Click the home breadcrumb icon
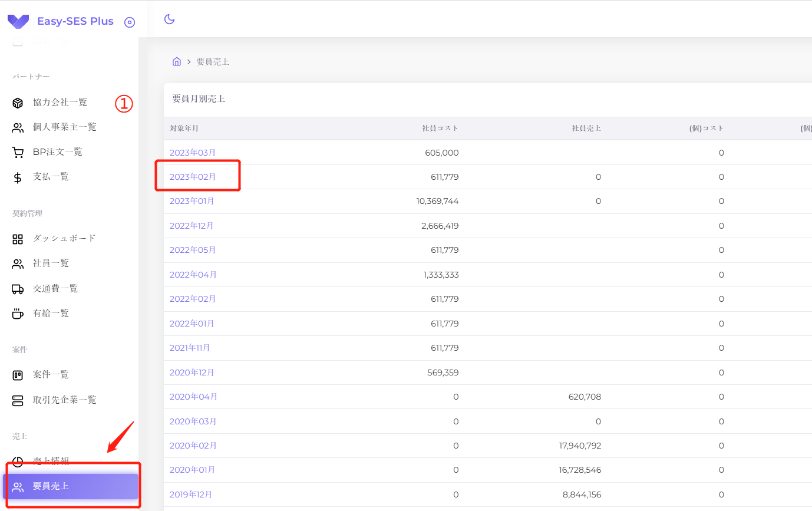The height and width of the screenshot is (511, 812). click(x=176, y=62)
